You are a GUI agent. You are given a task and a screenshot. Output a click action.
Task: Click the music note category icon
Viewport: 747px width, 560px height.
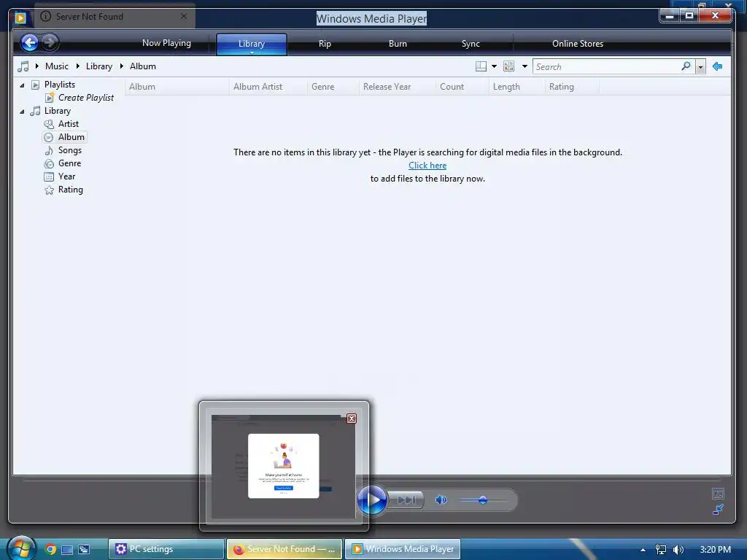(23, 66)
